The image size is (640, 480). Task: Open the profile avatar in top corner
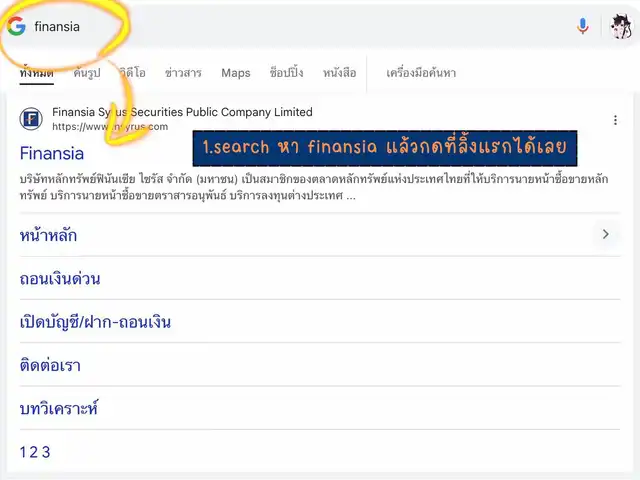[x=621, y=27]
